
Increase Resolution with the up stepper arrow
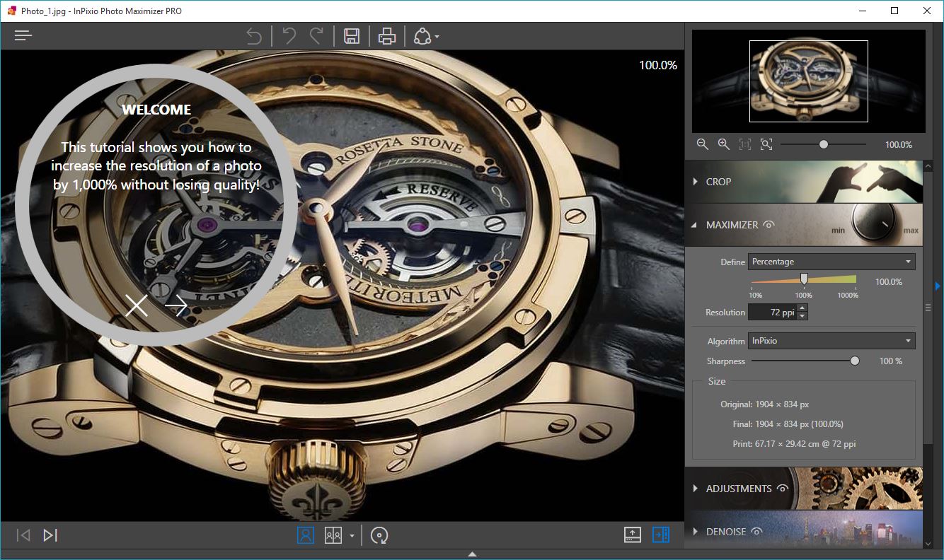point(802,308)
